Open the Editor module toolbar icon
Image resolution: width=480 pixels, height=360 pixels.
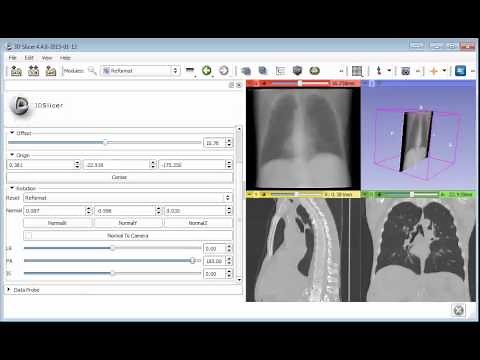click(x=315, y=71)
